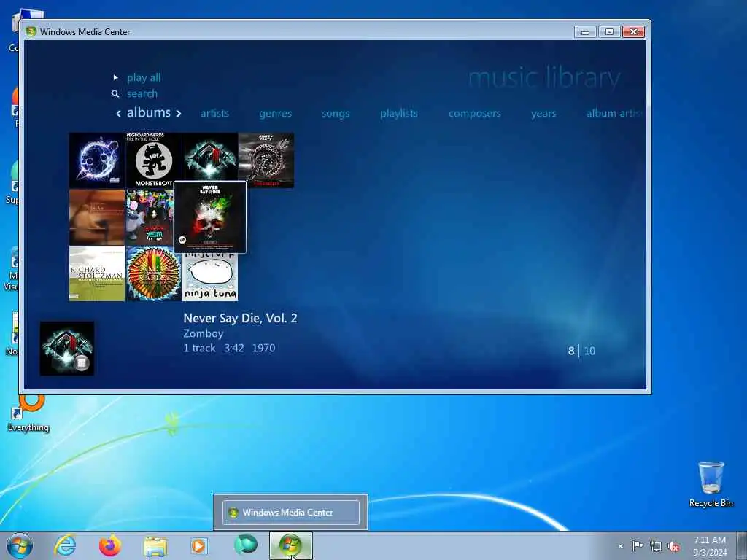Viewport: 747px width, 560px height.
Task: Launch Internet Explorer from the taskbar
Action: [x=65, y=545]
